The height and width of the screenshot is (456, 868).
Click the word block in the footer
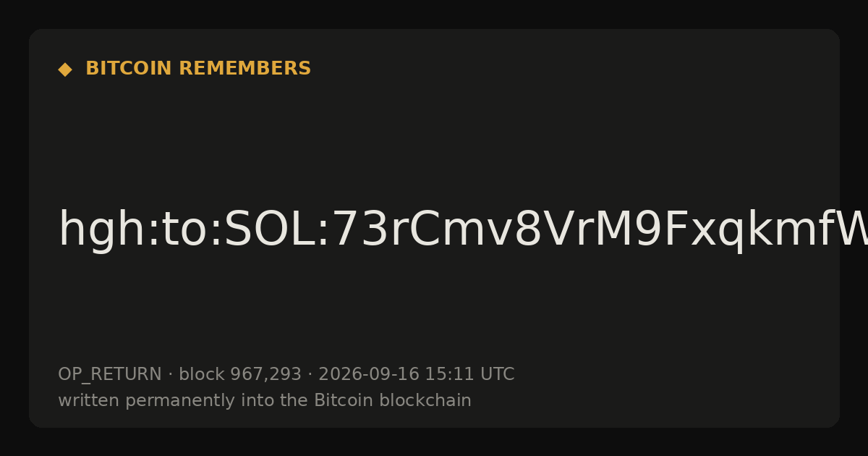pos(202,374)
